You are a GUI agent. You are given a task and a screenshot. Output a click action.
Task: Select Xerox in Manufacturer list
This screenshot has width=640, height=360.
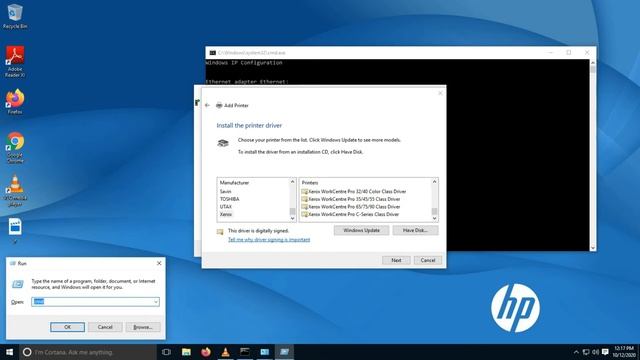point(226,214)
